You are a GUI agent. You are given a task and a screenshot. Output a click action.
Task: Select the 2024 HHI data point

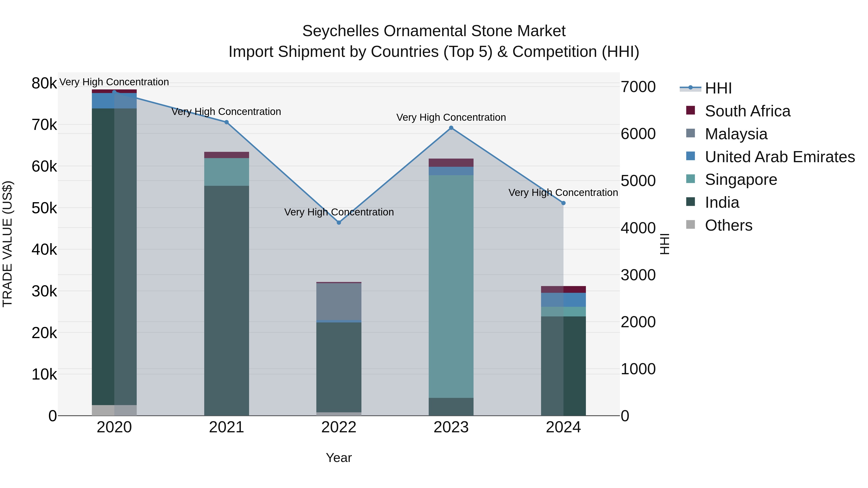click(x=563, y=203)
